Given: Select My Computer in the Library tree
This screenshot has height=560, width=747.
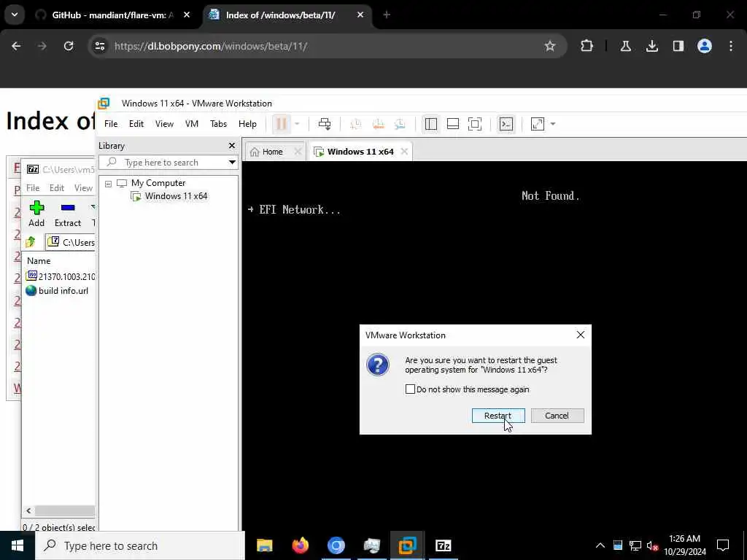Looking at the screenshot, I should coord(158,183).
